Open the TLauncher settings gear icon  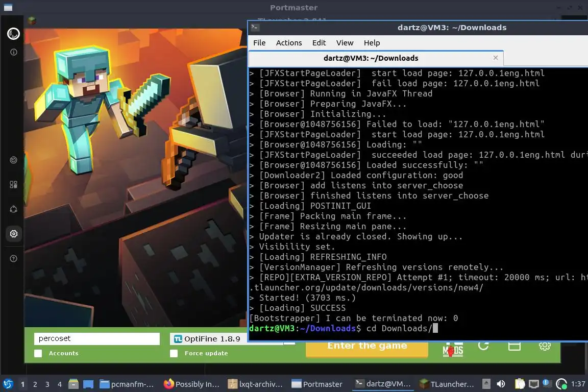click(545, 346)
